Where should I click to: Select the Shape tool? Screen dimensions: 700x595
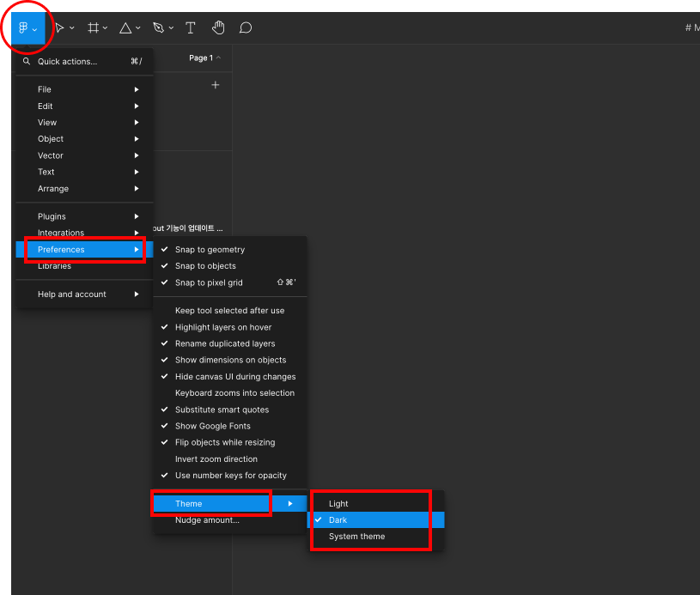pyautogui.click(x=125, y=27)
